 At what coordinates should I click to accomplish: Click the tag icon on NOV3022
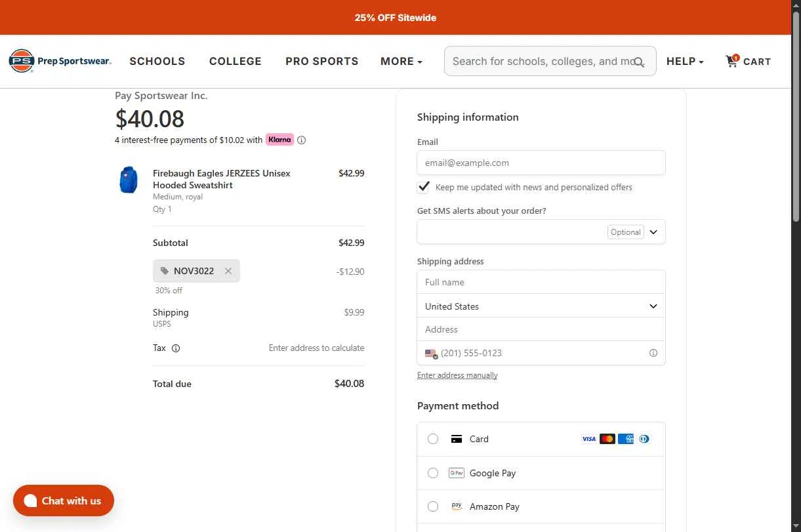pos(165,271)
